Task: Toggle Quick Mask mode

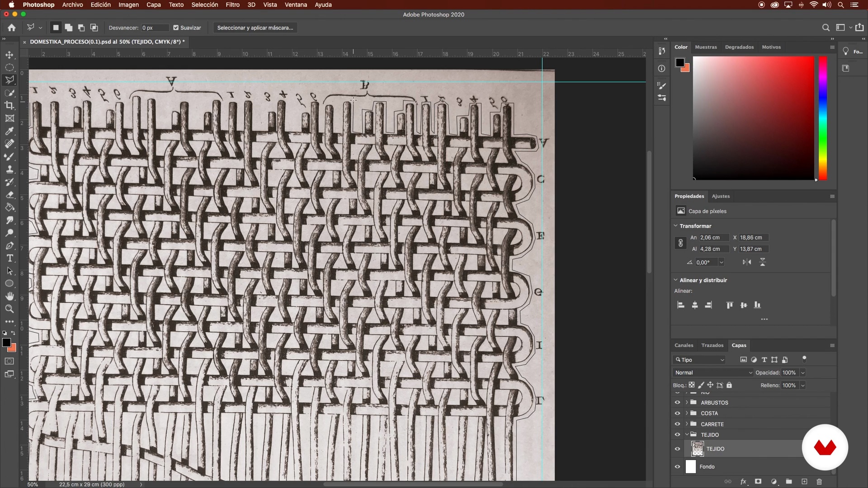Action: [x=9, y=361]
